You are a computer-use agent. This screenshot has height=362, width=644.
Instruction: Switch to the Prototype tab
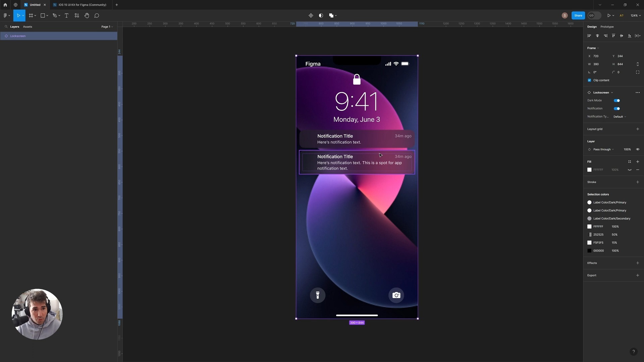607,26
